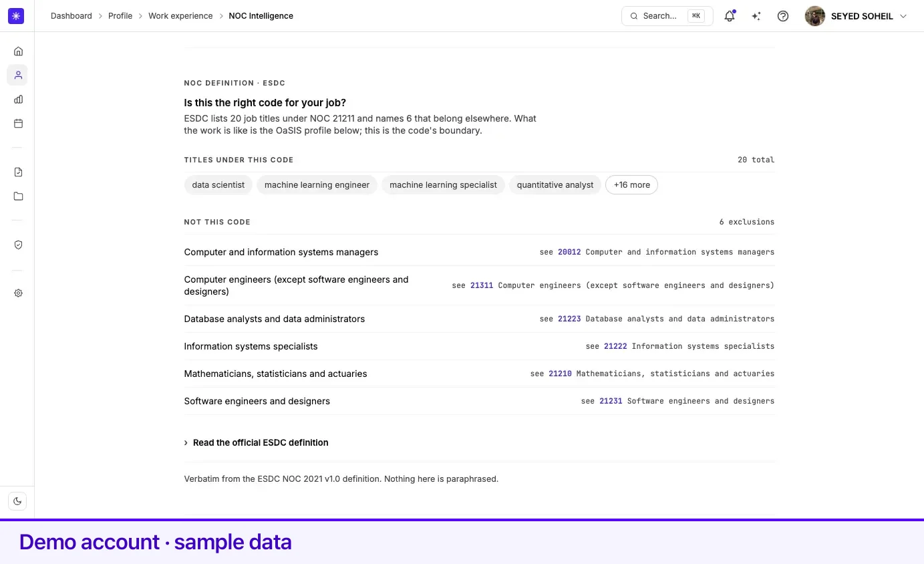Click the shield check sidebar icon
The image size is (924, 564).
click(x=18, y=245)
